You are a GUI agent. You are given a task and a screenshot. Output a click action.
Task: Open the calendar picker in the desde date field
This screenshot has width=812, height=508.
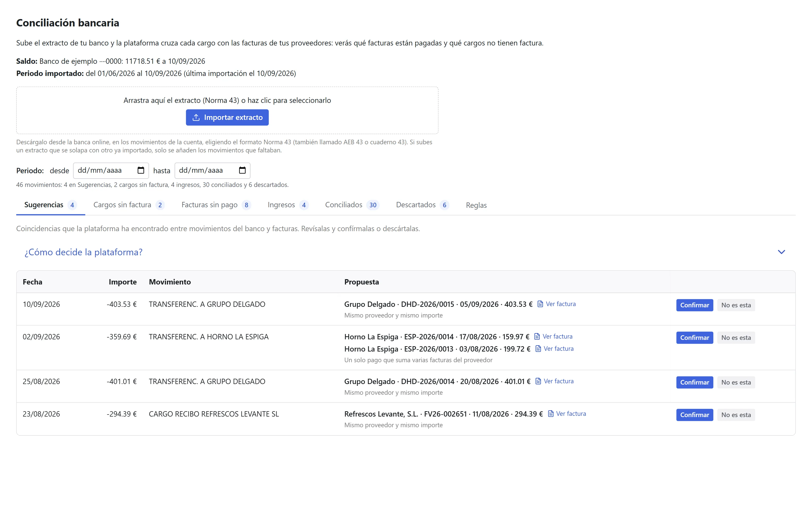(141, 170)
